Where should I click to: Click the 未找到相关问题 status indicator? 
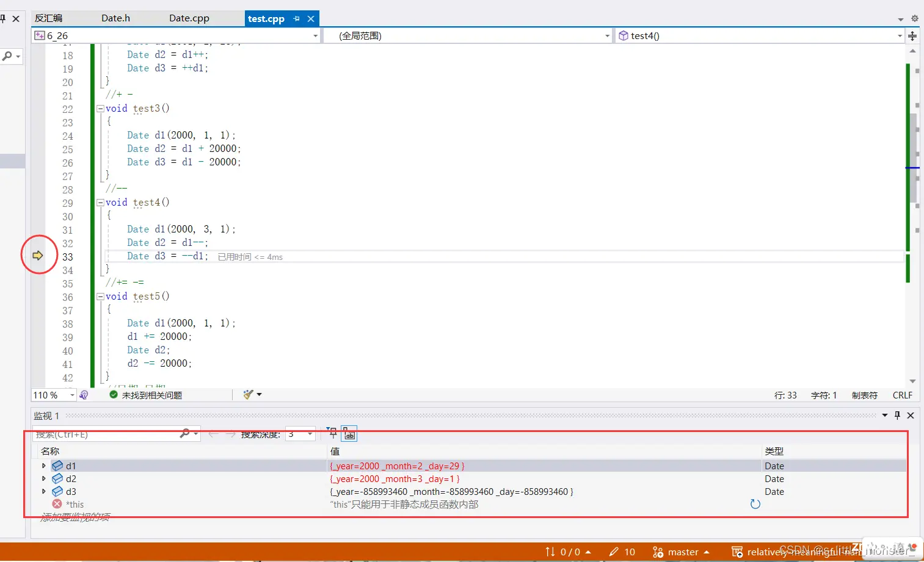click(x=146, y=395)
